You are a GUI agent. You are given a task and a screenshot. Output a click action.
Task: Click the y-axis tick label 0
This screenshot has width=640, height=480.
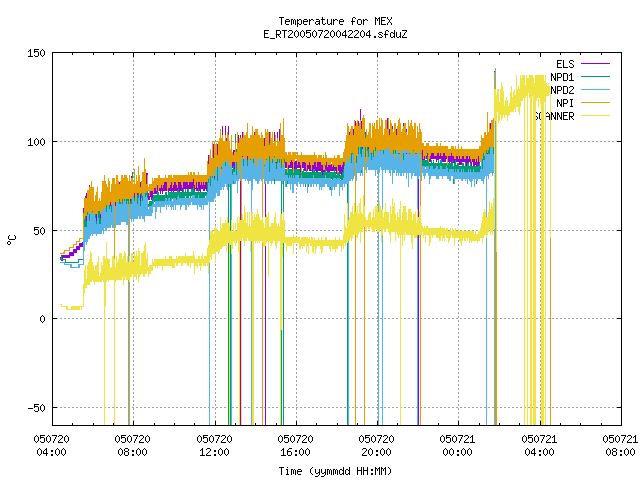pyautogui.click(x=42, y=319)
